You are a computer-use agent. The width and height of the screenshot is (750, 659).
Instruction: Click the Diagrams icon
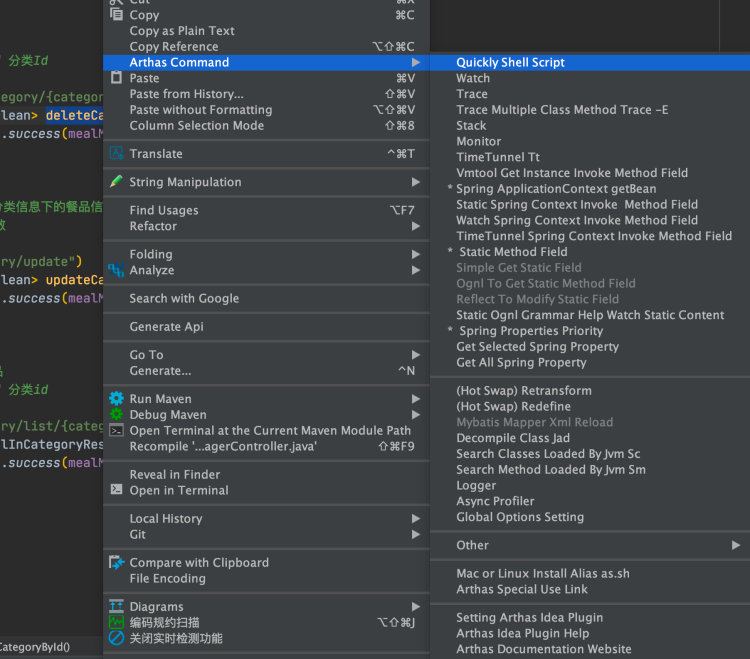click(x=117, y=607)
